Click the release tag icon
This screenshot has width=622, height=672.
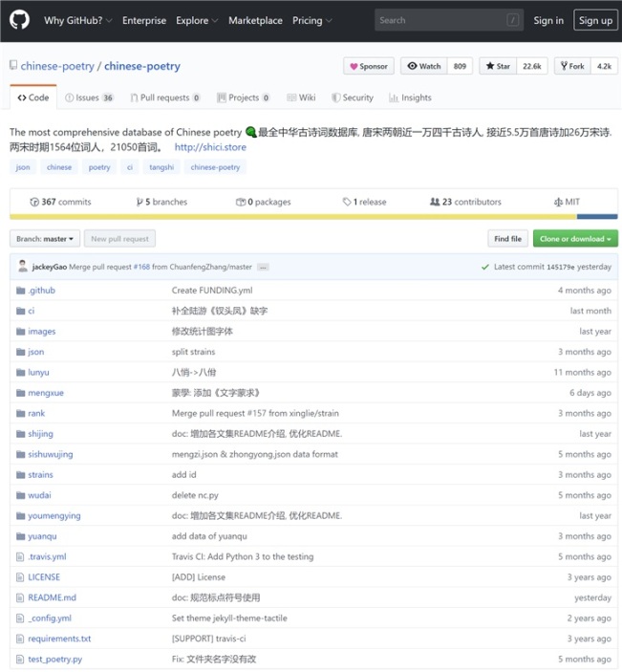coord(347,202)
